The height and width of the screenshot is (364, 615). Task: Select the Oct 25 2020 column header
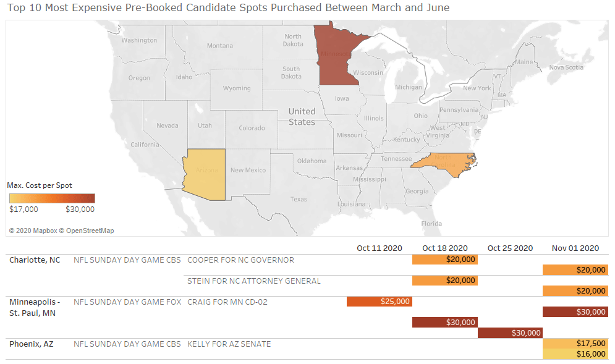point(510,248)
